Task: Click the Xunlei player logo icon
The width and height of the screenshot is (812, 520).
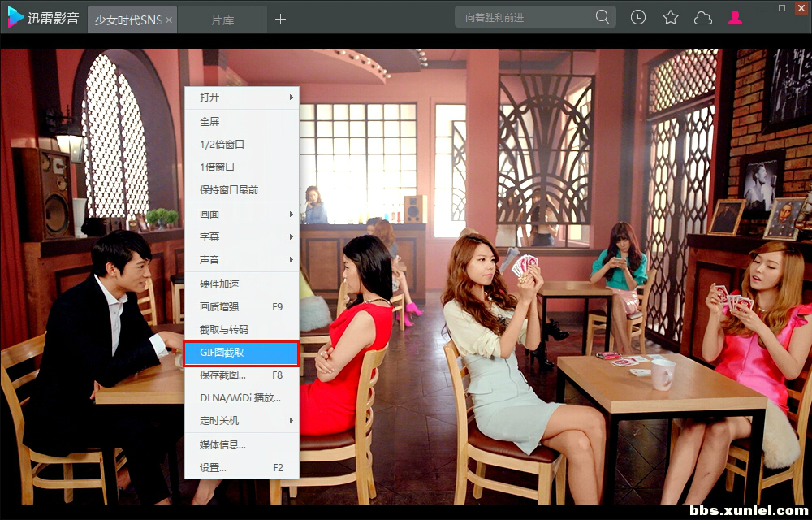Action: (15, 18)
